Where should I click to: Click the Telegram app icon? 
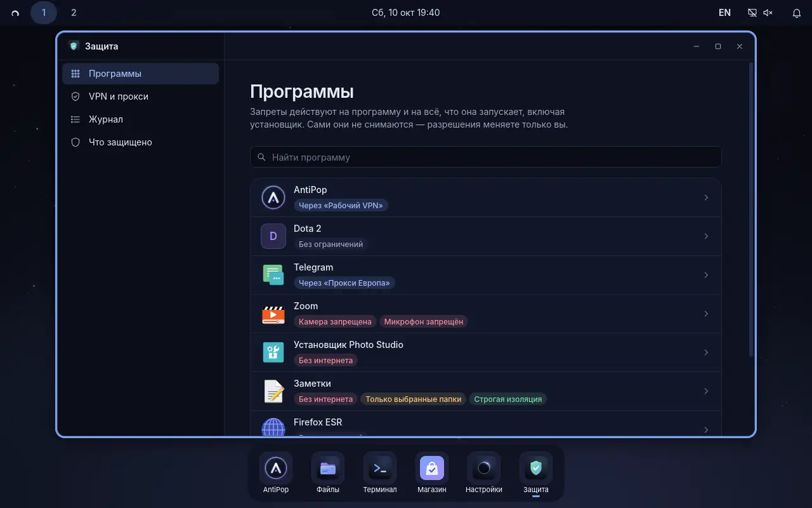tap(273, 275)
